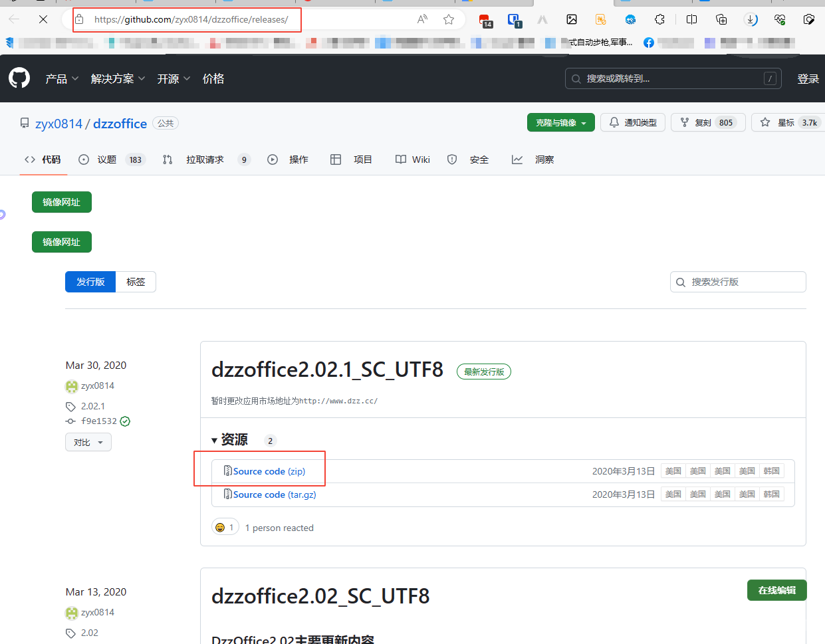Click the 登录 sign-in link
This screenshot has width=825, height=644.
pyautogui.click(x=808, y=78)
